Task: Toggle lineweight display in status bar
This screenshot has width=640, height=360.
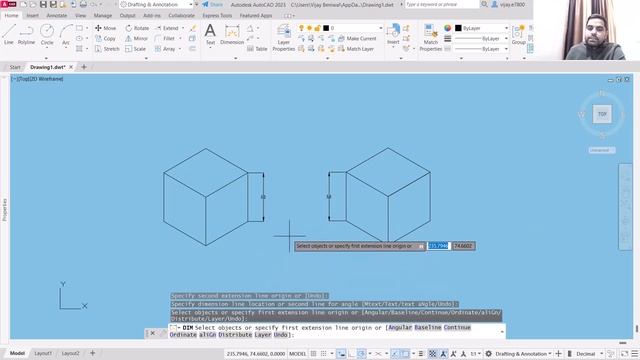Action: pyautogui.click(x=421, y=353)
